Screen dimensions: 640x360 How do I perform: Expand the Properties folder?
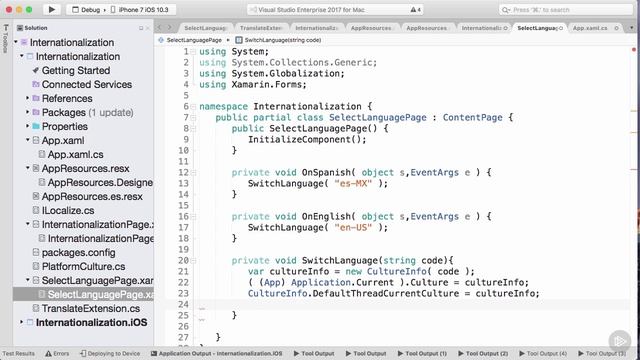27,126
